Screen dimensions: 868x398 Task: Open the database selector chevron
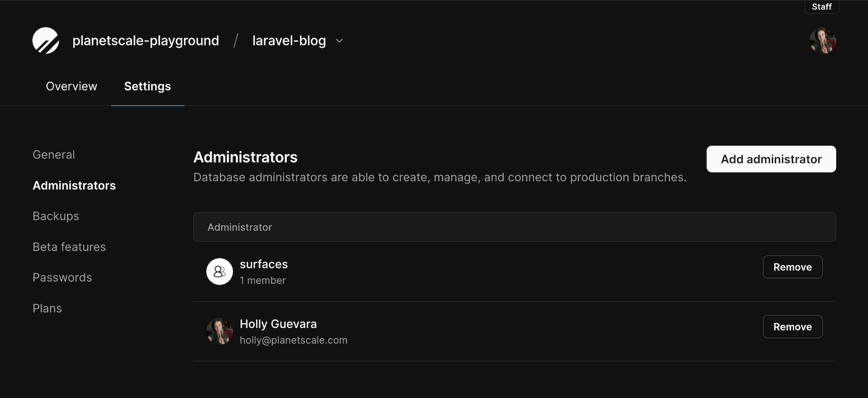click(339, 41)
